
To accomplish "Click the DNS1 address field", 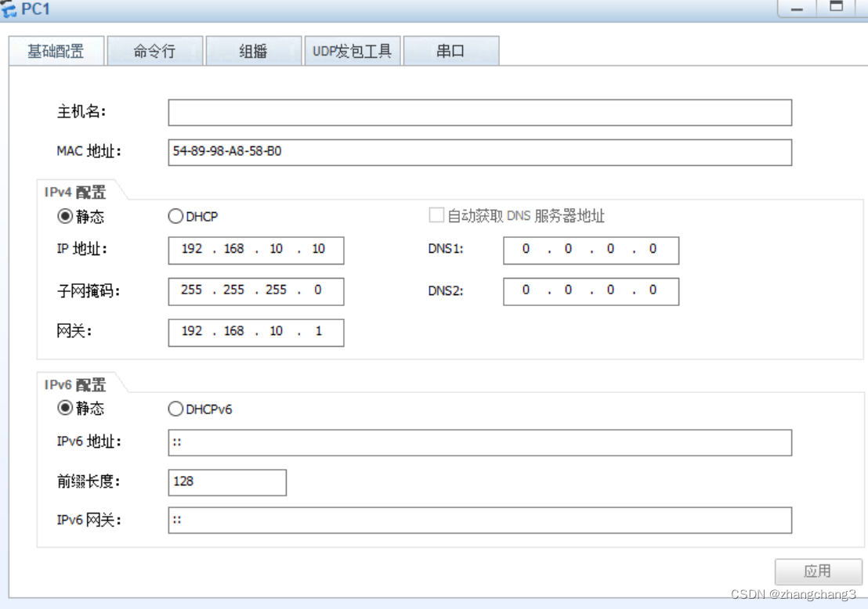I will [591, 250].
